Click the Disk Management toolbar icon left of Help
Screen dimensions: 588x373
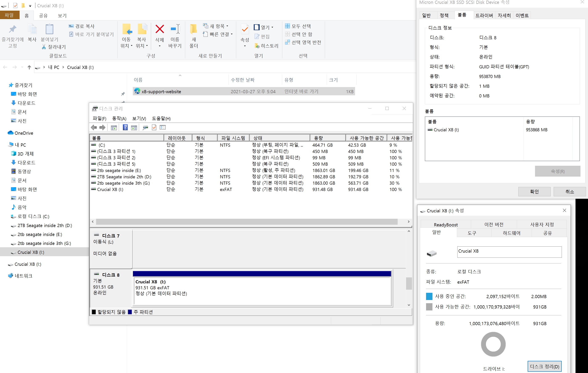(x=114, y=128)
